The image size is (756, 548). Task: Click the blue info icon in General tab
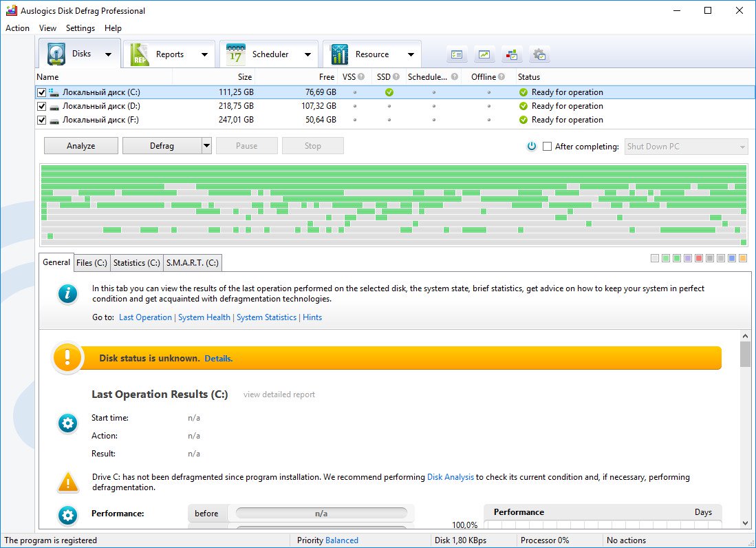tap(67, 293)
